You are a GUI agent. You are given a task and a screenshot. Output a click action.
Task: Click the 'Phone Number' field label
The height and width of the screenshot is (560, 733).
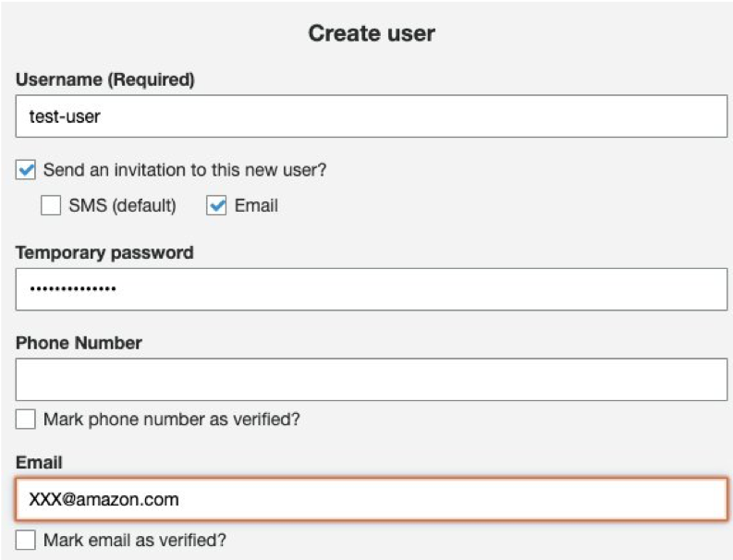tap(79, 342)
